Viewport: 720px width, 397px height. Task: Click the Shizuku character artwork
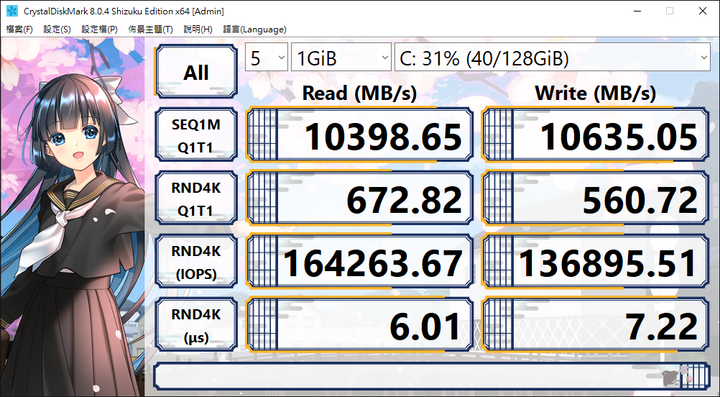point(72,217)
